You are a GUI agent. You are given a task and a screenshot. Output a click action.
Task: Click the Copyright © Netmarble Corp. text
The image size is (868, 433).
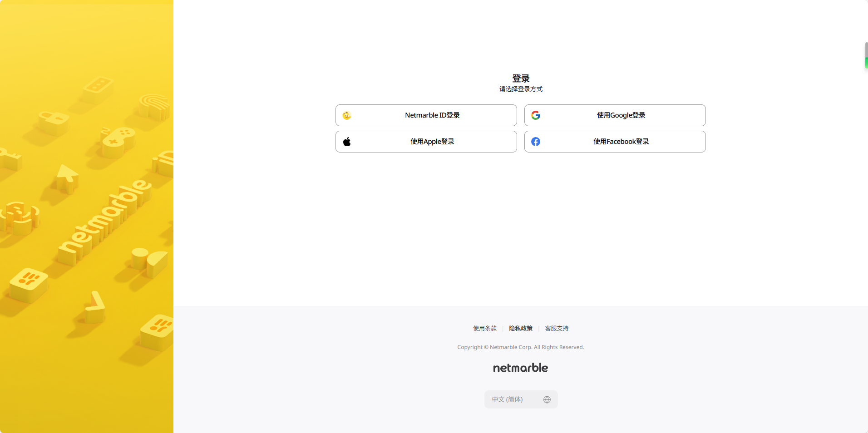(521, 347)
